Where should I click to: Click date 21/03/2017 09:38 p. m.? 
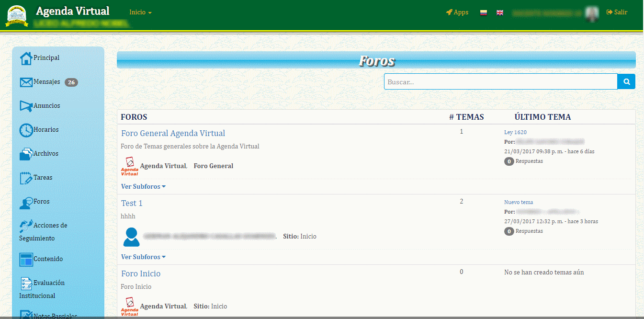tap(534, 151)
